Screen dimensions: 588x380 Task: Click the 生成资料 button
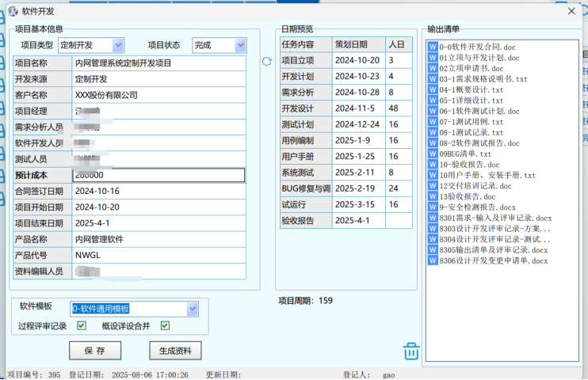click(176, 351)
